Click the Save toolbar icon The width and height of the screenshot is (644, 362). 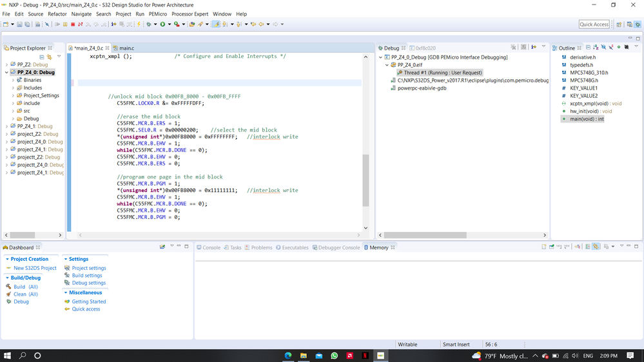(20, 24)
